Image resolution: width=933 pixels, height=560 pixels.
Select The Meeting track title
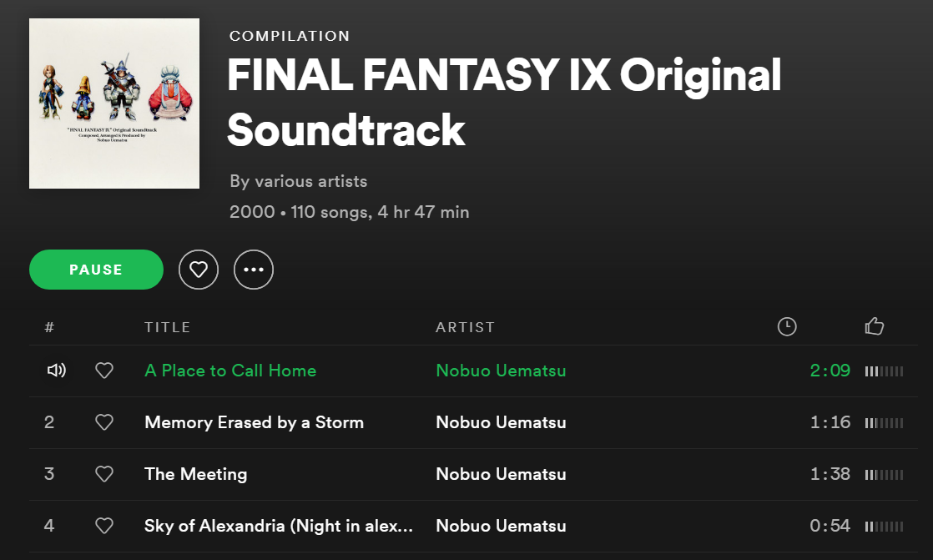pos(196,474)
